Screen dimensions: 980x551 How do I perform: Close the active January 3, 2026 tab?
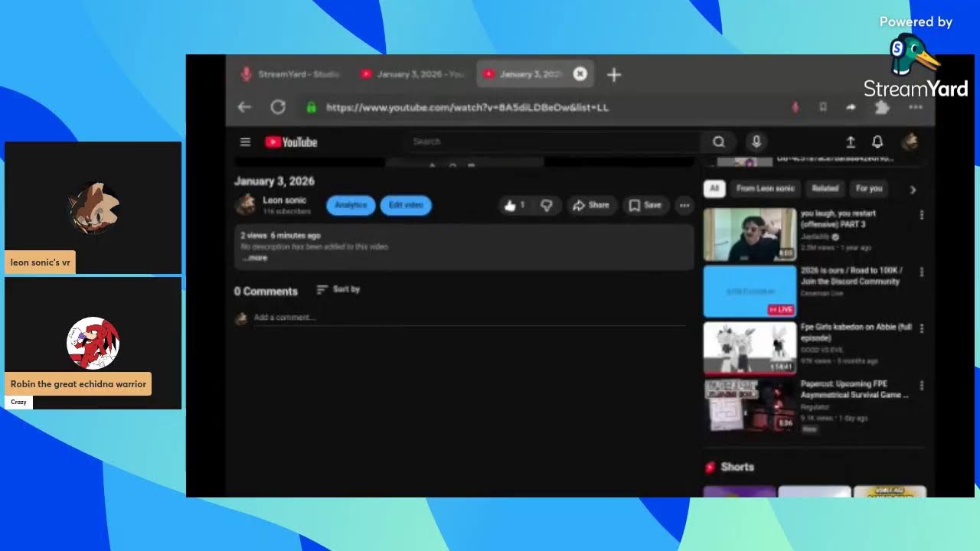pyautogui.click(x=580, y=73)
